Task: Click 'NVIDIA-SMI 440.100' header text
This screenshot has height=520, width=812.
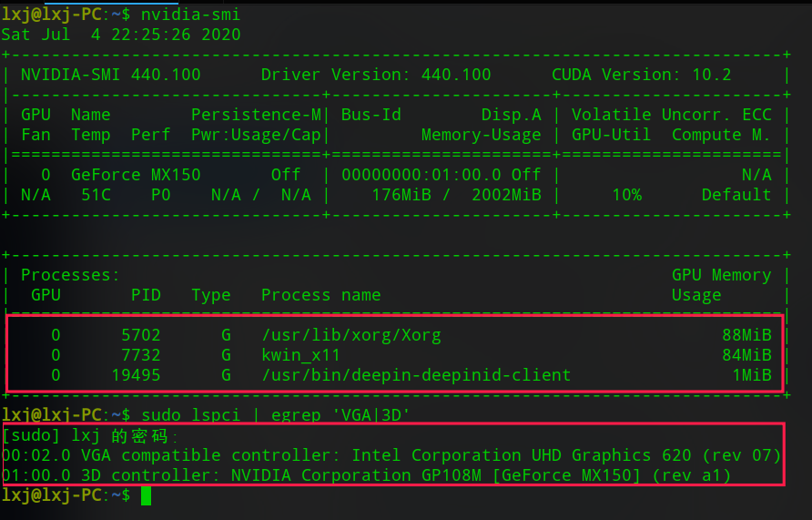Action: click(x=111, y=75)
